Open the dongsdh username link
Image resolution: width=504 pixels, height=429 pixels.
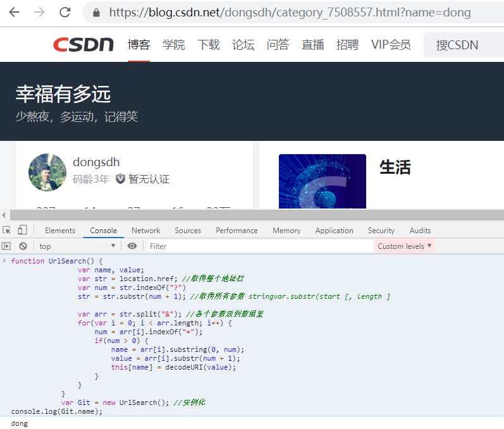[96, 162]
